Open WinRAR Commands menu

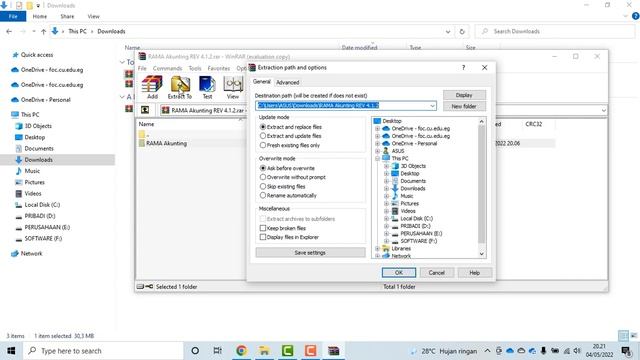pyautogui.click(x=167, y=68)
